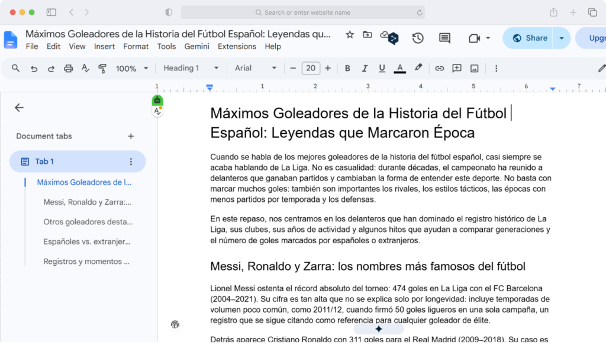Print the document

(x=69, y=69)
